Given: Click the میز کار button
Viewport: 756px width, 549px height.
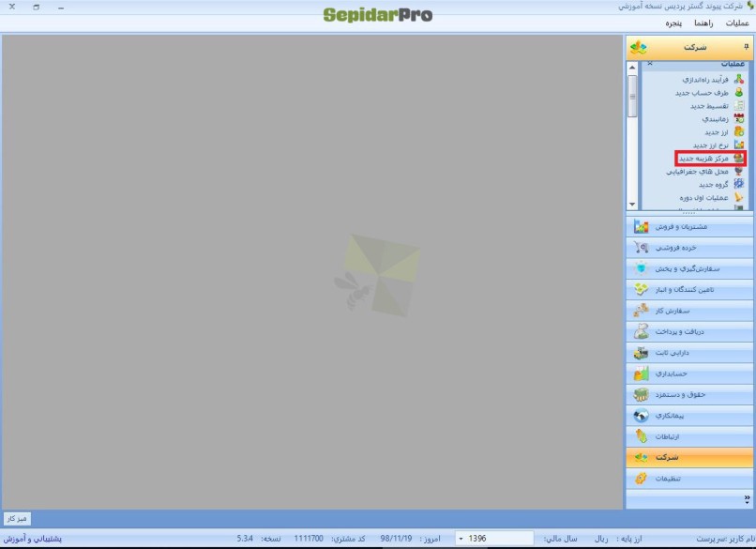Looking at the screenshot, I should point(18,518).
